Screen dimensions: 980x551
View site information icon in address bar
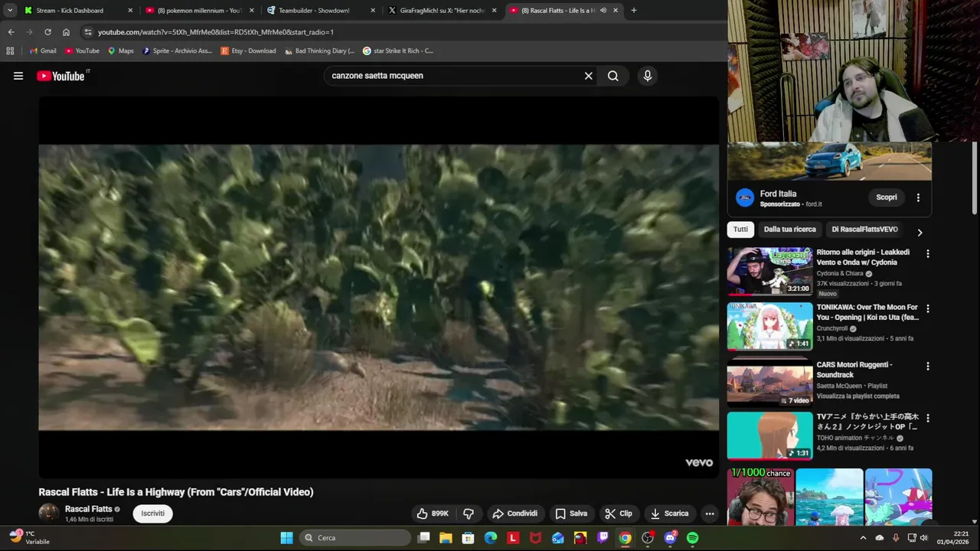click(88, 32)
